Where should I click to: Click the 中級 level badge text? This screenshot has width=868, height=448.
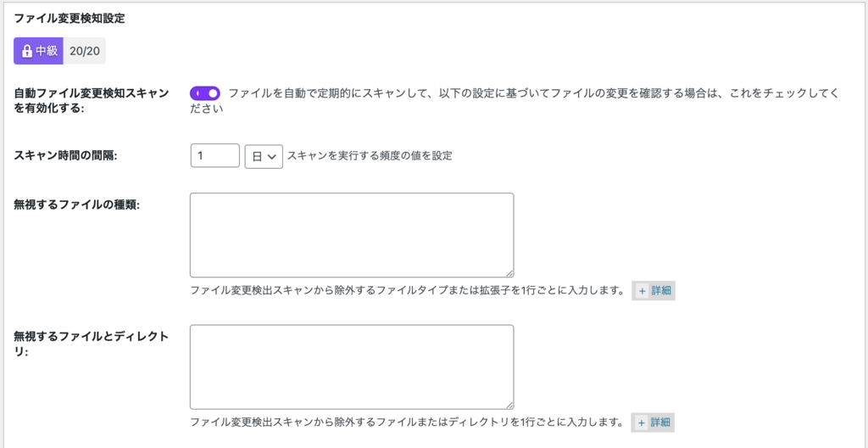46,52
